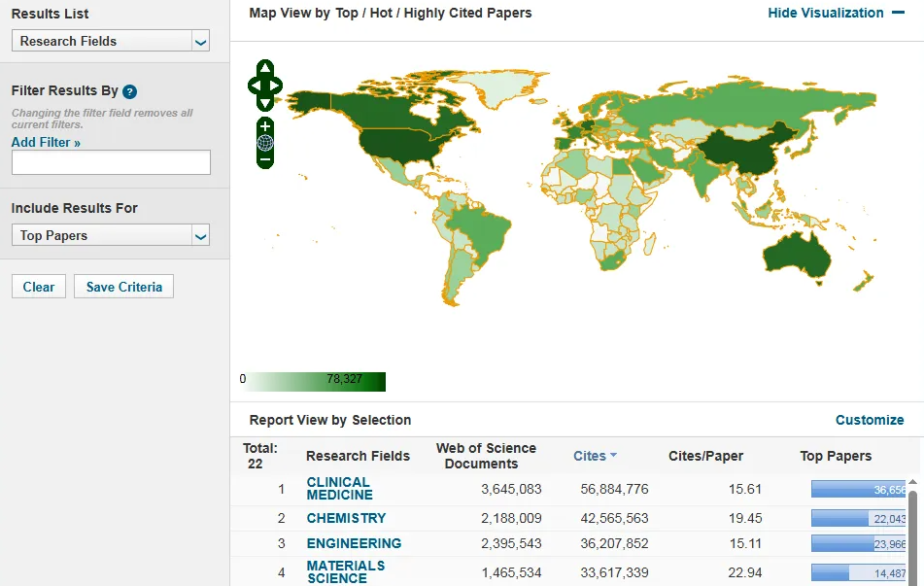The image size is (924, 586).
Task: Pan the map right with the arrow control
Action: click(277, 86)
